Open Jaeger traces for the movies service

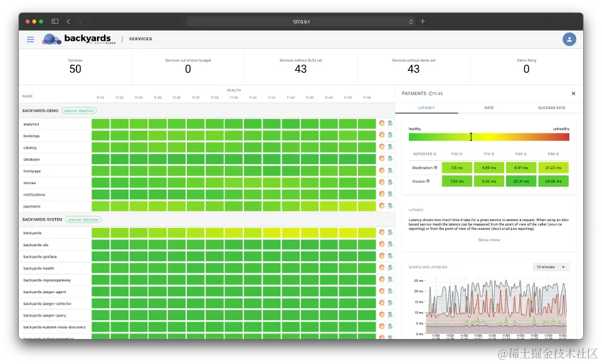tap(390, 182)
